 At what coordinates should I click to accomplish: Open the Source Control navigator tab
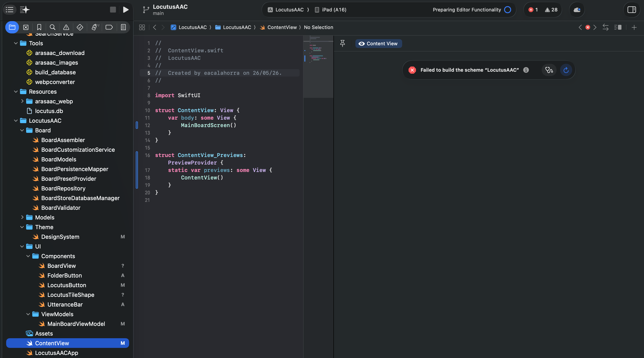(26, 27)
